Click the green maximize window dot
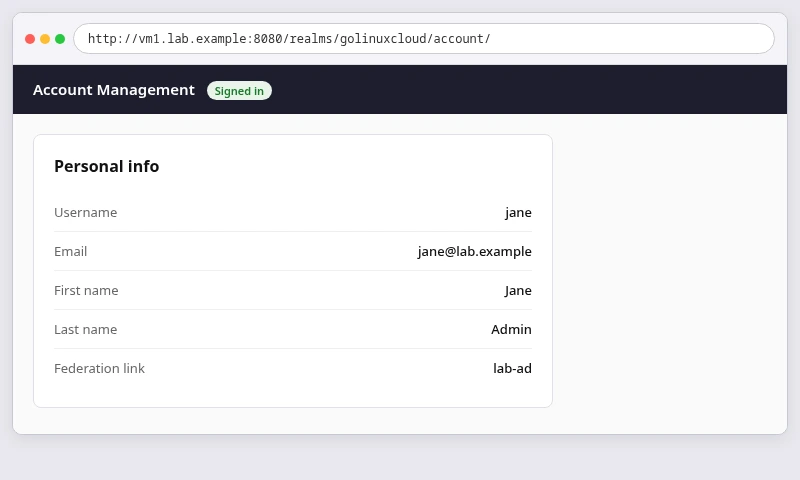 click(x=60, y=39)
